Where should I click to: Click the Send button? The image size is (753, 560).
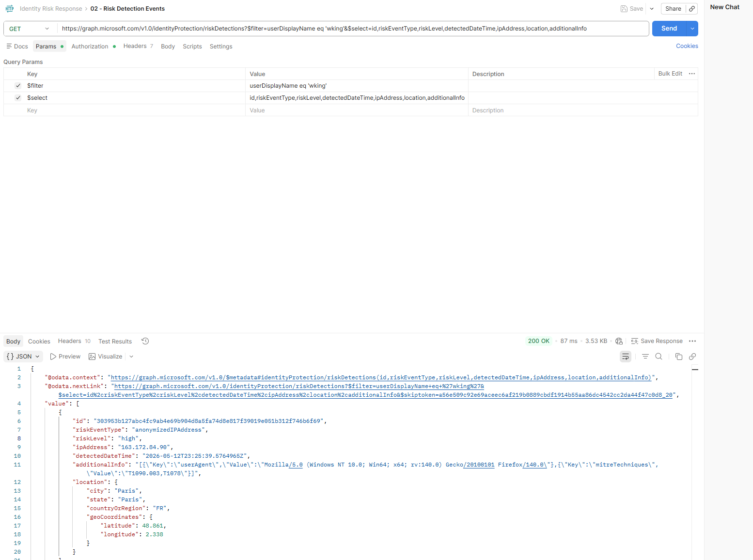[x=669, y=29]
